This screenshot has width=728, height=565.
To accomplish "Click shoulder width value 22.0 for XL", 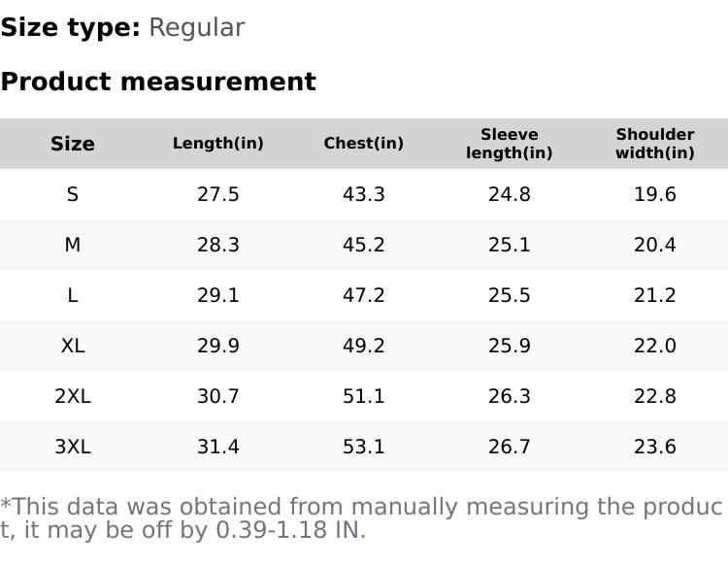I will tap(655, 346).
